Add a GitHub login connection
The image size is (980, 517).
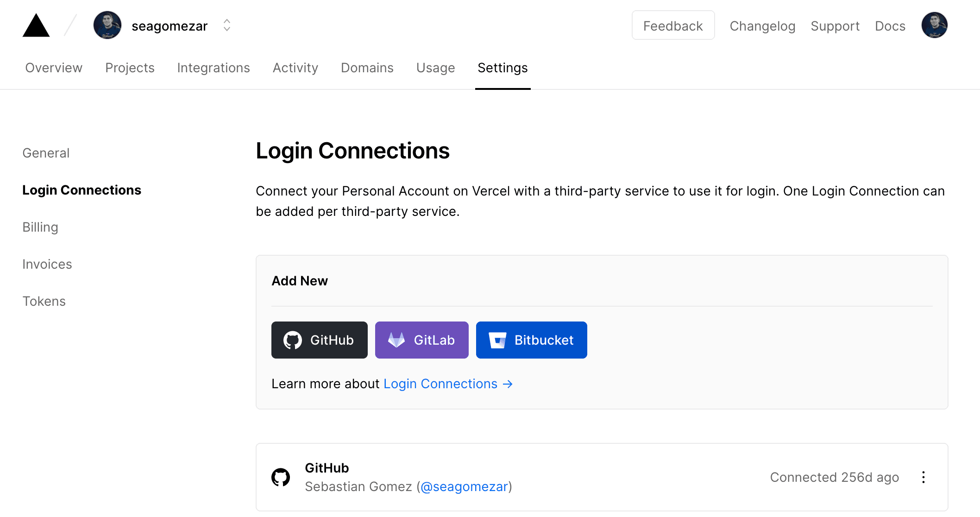pyautogui.click(x=319, y=340)
